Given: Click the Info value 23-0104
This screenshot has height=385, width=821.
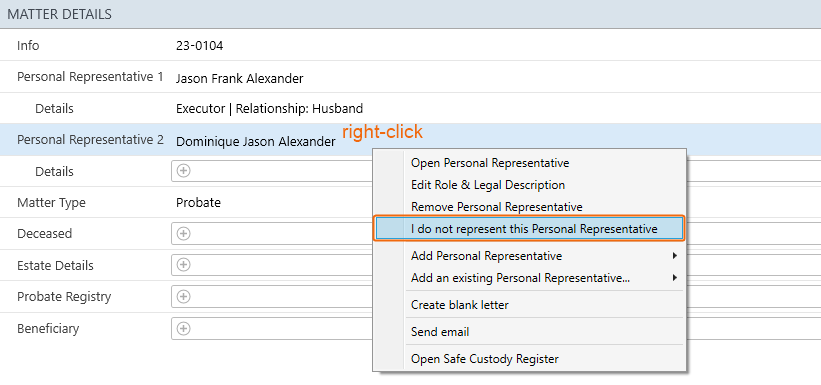Looking at the screenshot, I should point(199,46).
